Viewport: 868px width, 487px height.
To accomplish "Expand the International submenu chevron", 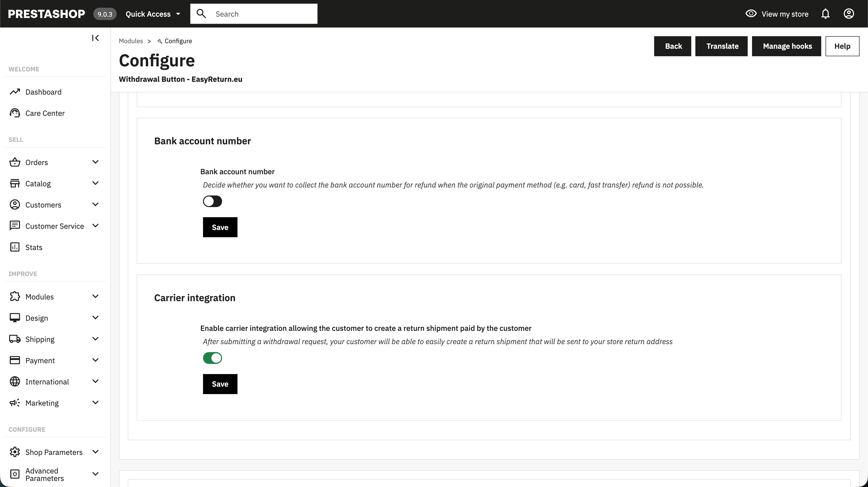I will (x=95, y=381).
